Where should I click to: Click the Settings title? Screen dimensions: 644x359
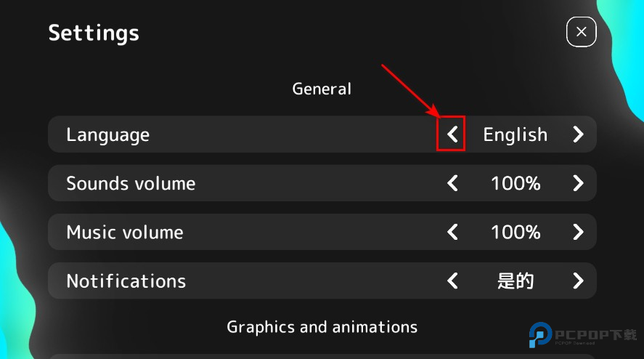[94, 33]
